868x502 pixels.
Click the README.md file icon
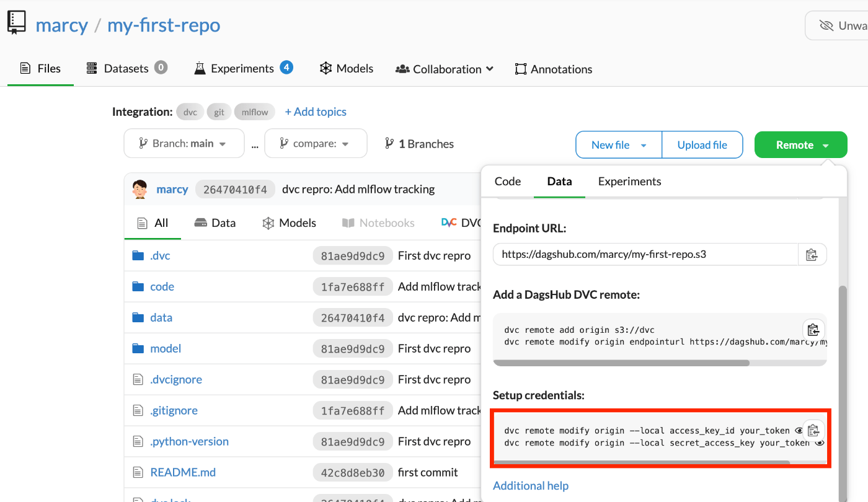(138, 472)
